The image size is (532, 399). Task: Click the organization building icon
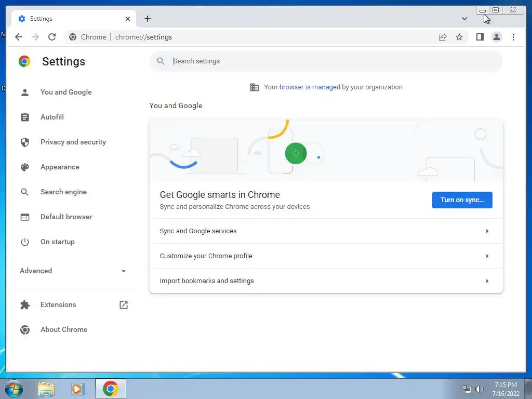pos(254,87)
